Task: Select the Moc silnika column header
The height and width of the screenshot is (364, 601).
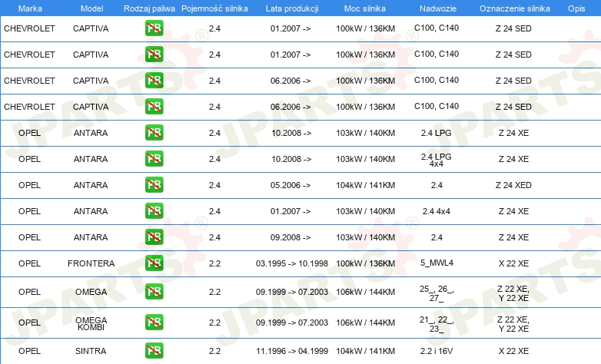Action: click(365, 8)
